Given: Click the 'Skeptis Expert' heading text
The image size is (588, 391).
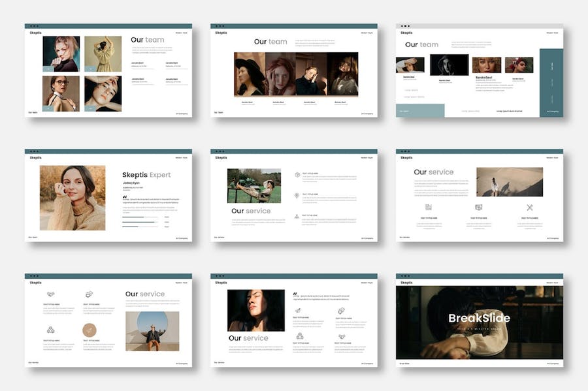Looking at the screenshot, I should pyautogui.click(x=146, y=175).
